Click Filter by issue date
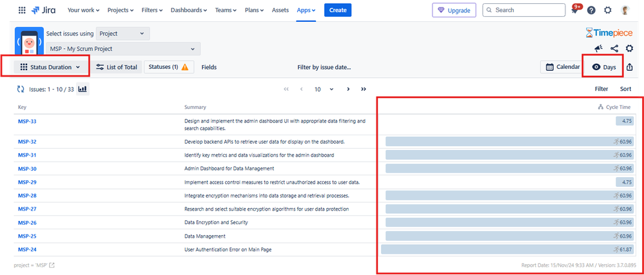 tap(324, 68)
